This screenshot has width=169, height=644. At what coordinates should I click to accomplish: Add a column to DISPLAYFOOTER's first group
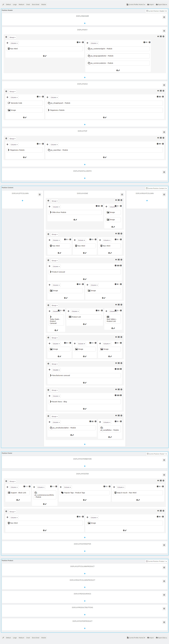click(158, 481)
